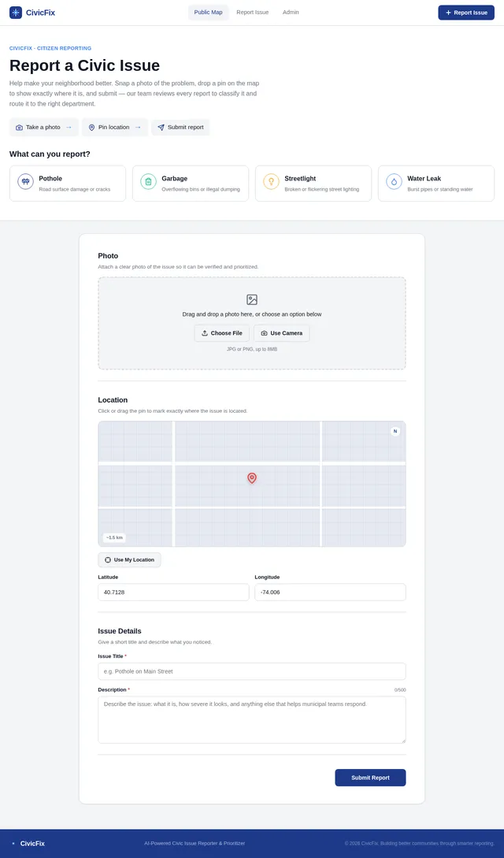Image resolution: width=504 pixels, height=858 pixels.
Task: Click the CivicFix logo icon in header
Action: (15, 13)
